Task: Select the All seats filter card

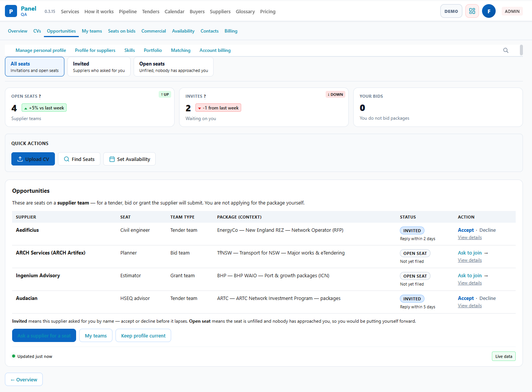Action: [34, 67]
